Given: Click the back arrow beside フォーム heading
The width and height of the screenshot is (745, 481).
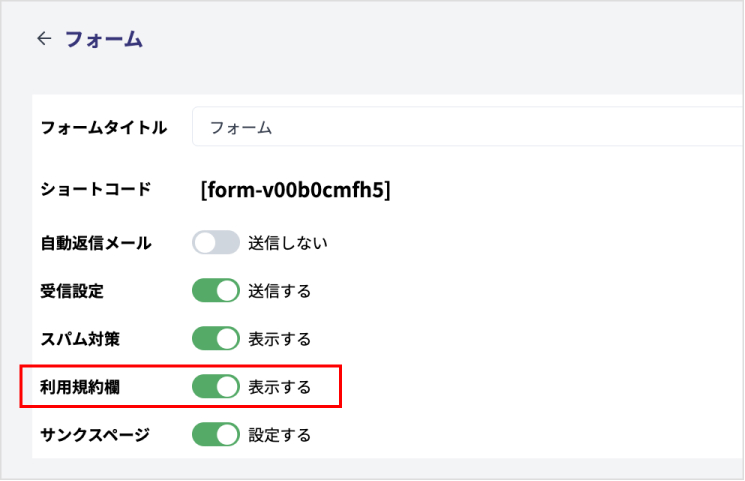Looking at the screenshot, I should pyautogui.click(x=43, y=39).
